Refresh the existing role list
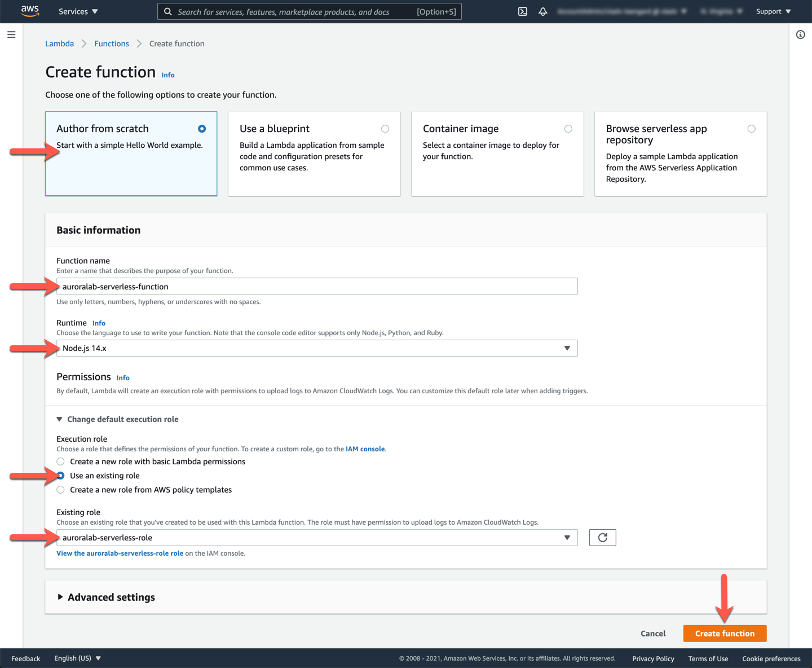Screen dimensions: 812x668 [x=602, y=538]
